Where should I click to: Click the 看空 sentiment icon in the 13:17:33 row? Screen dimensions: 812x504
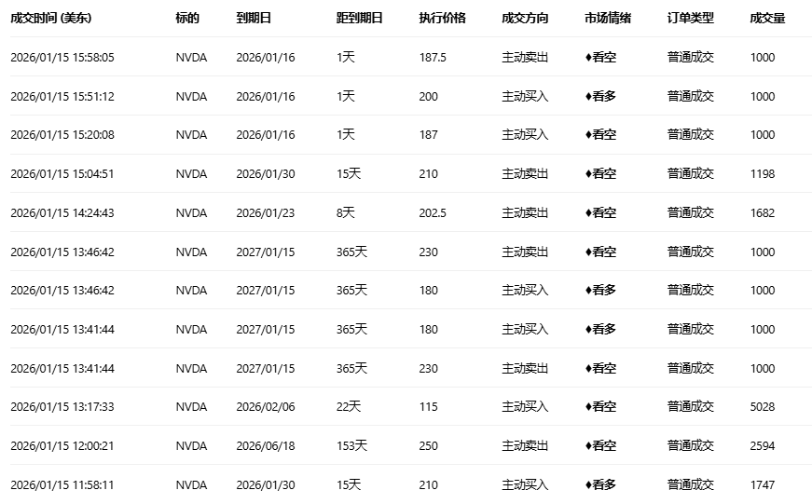pos(588,407)
